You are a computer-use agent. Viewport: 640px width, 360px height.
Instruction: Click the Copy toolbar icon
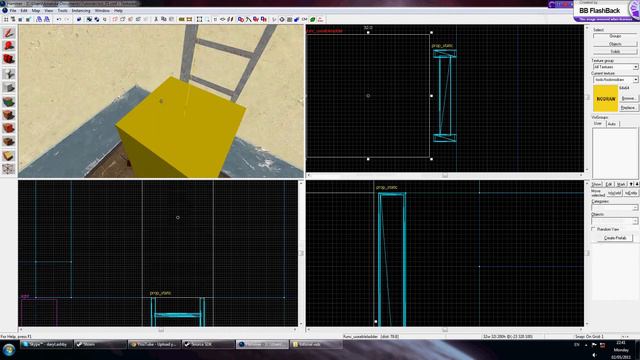pos(163,19)
